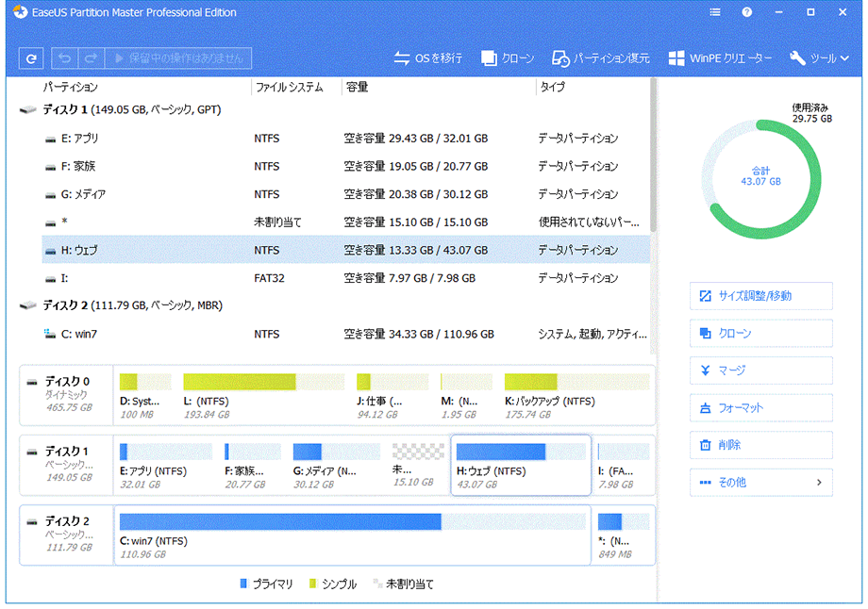868x609 pixels.
Task: Click the 容量 column header
Action: 357,87
